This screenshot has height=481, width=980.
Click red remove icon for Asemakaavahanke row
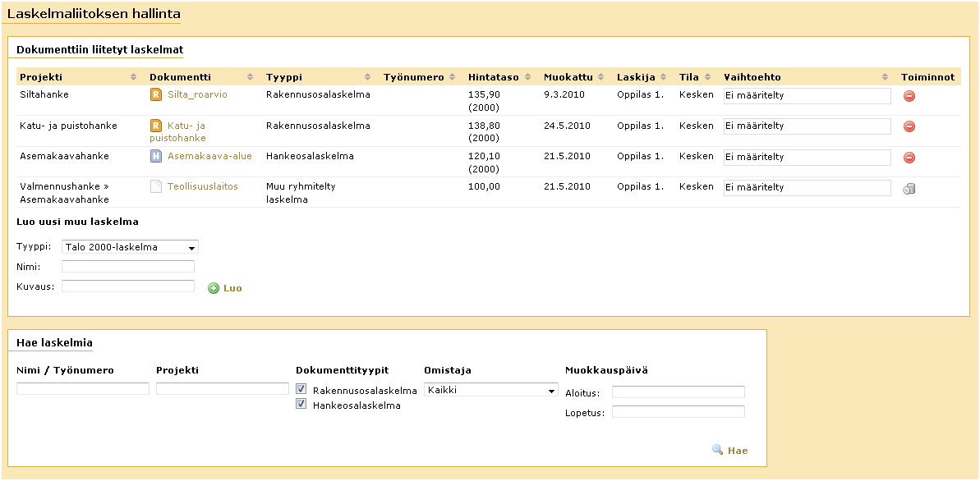(909, 158)
